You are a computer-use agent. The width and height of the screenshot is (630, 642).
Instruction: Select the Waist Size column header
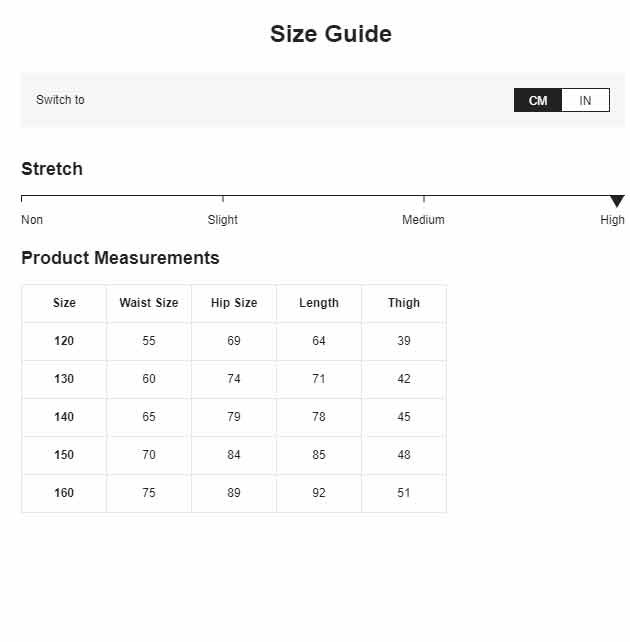(149, 303)
